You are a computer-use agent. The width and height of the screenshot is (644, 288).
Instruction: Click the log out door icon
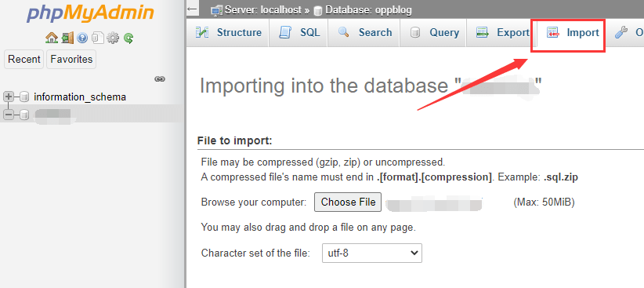click(67, 38)
